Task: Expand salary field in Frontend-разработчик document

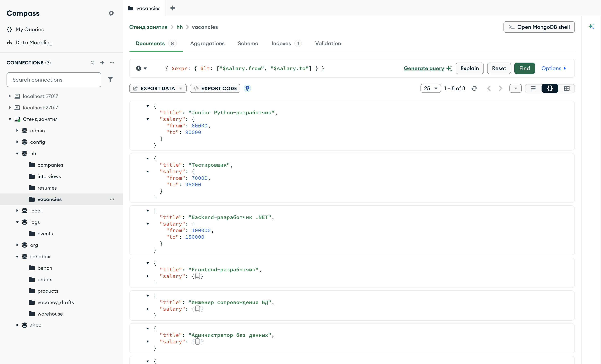Action: tap(148, 276)
